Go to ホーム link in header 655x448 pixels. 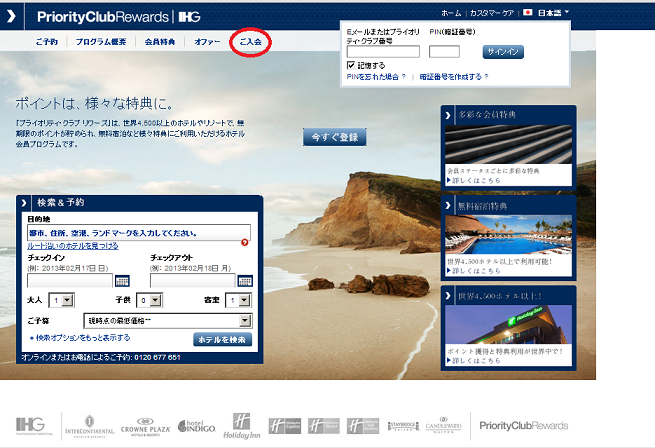pyautogui.click(x=451, y=13)
